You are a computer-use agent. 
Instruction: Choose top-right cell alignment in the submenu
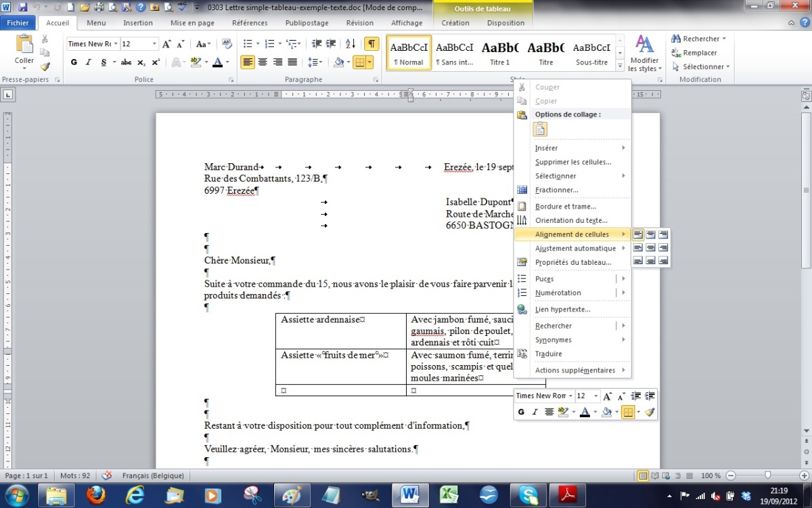(x=663, y=234)
